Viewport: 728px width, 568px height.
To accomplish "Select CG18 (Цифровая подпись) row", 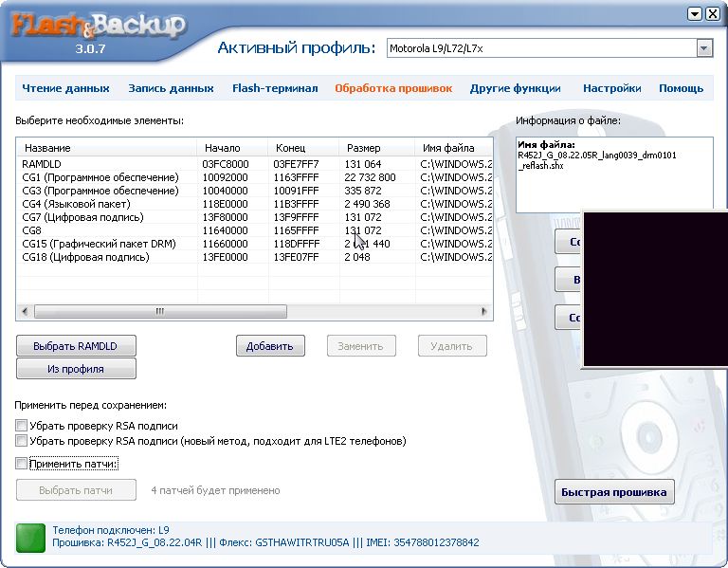I will click(x=254, y=257).
